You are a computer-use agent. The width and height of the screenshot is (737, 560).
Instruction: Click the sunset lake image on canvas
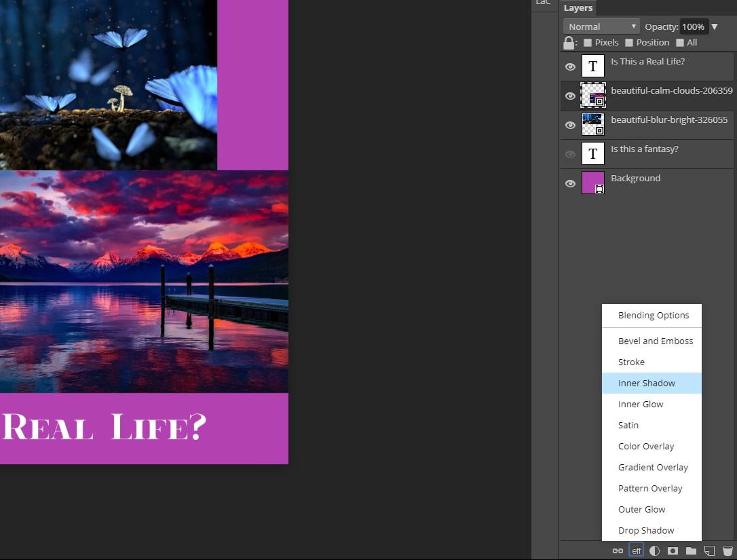tap(144, 281)
